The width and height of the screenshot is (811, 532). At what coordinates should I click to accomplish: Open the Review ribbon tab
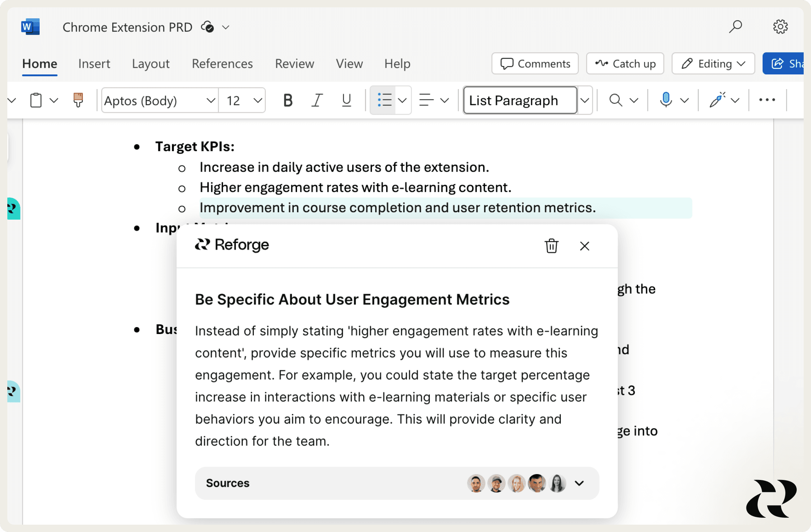coord(294,63)
